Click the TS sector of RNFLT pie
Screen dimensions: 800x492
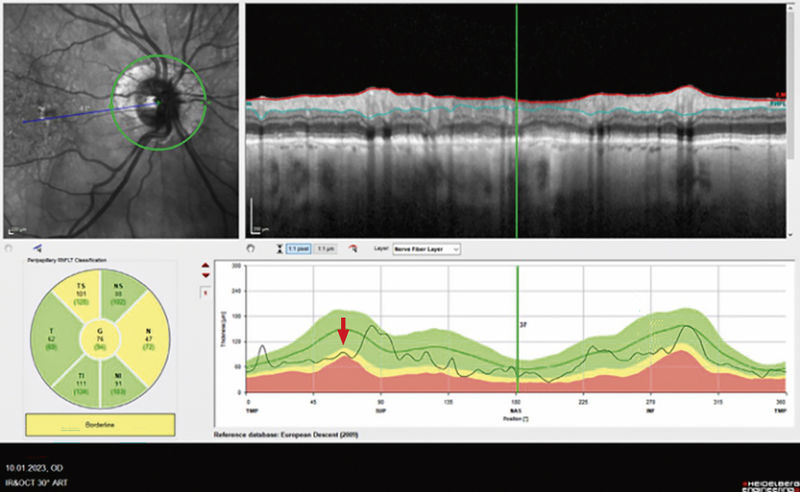coord(83,291)
